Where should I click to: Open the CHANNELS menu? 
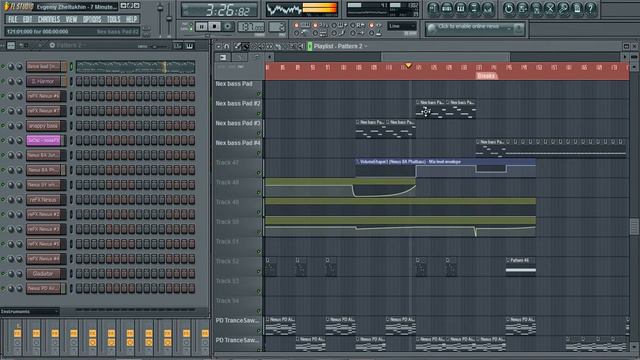[49, 19]
